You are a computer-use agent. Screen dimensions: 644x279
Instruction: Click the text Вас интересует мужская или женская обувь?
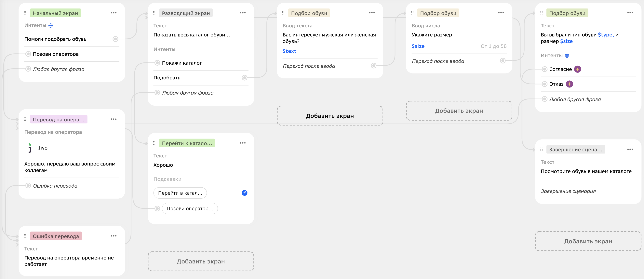[329, 38]
